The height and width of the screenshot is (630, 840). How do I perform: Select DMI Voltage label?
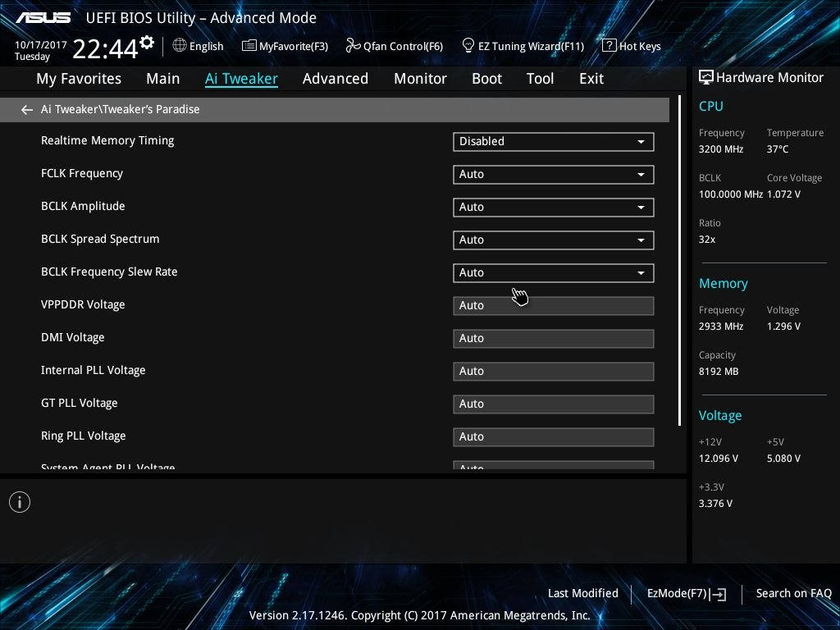tap(73, 337)
